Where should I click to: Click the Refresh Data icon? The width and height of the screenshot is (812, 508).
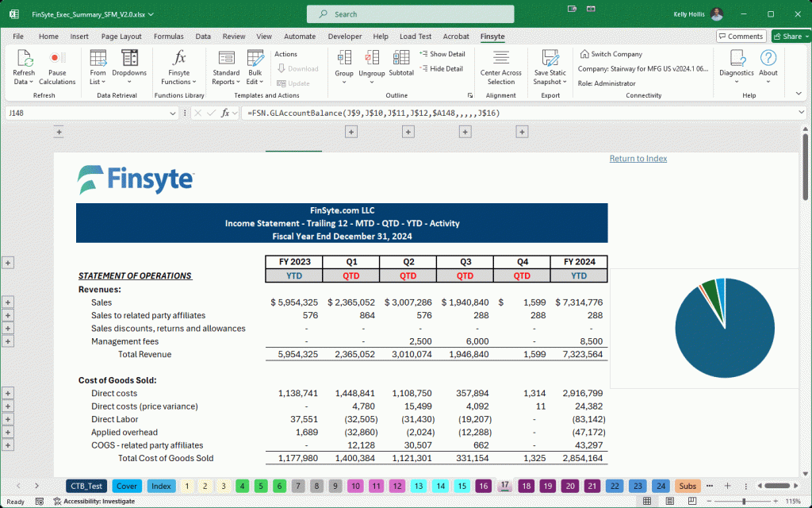pyautogui.click(x=24, y=60)
